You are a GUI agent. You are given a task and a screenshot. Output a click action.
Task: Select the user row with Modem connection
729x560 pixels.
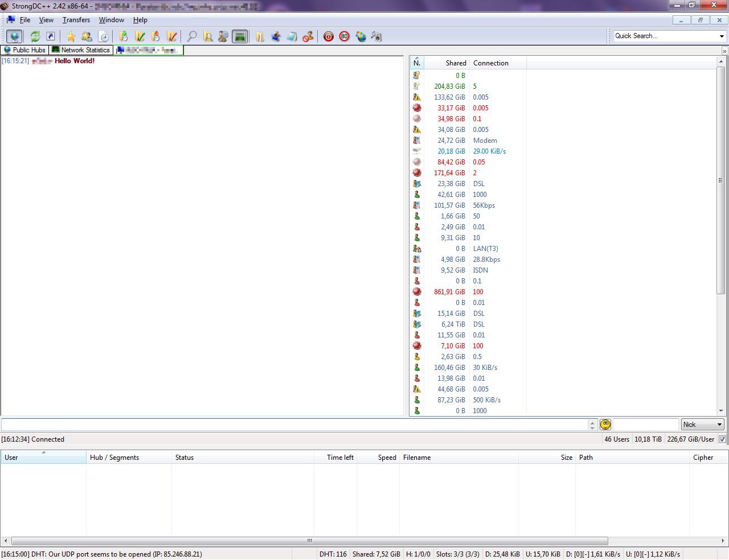tap(563, 141)
